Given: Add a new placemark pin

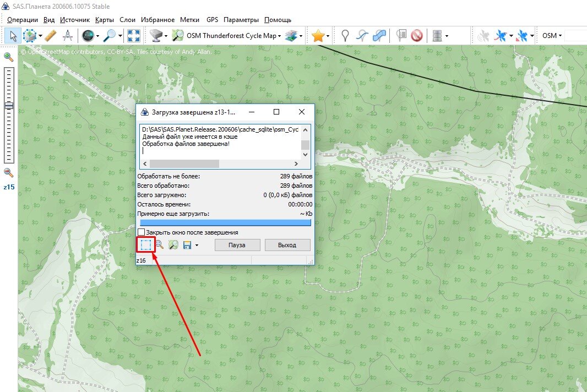Looking at the screenshot, I should (345, 36).
